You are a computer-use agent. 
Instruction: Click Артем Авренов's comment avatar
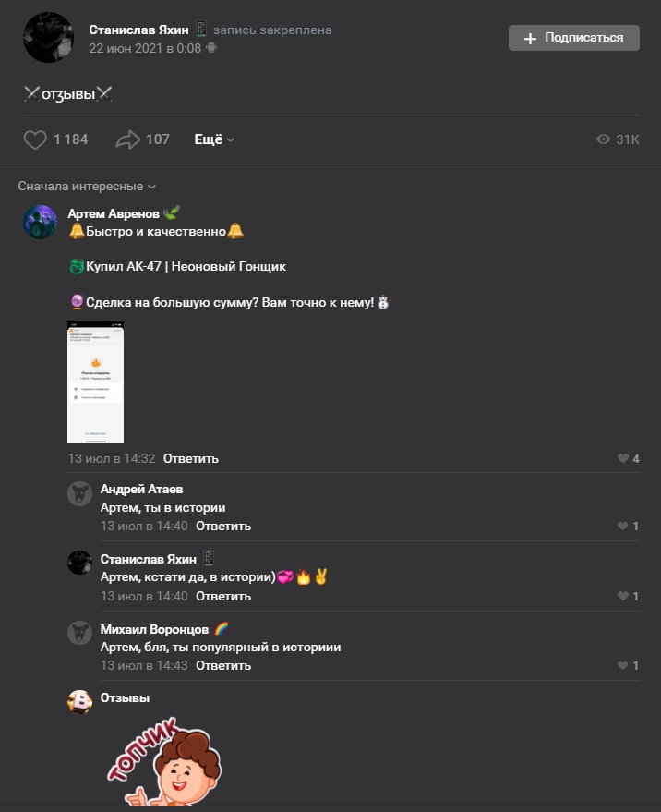pos(41,222)
